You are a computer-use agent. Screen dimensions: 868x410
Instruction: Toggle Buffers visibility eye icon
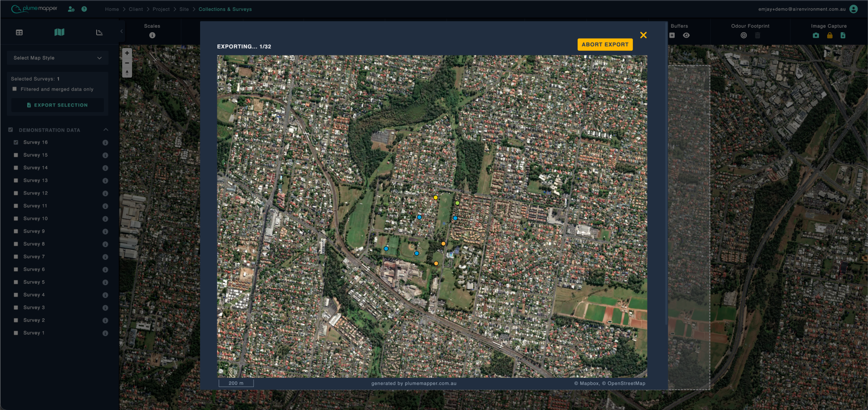686,35
